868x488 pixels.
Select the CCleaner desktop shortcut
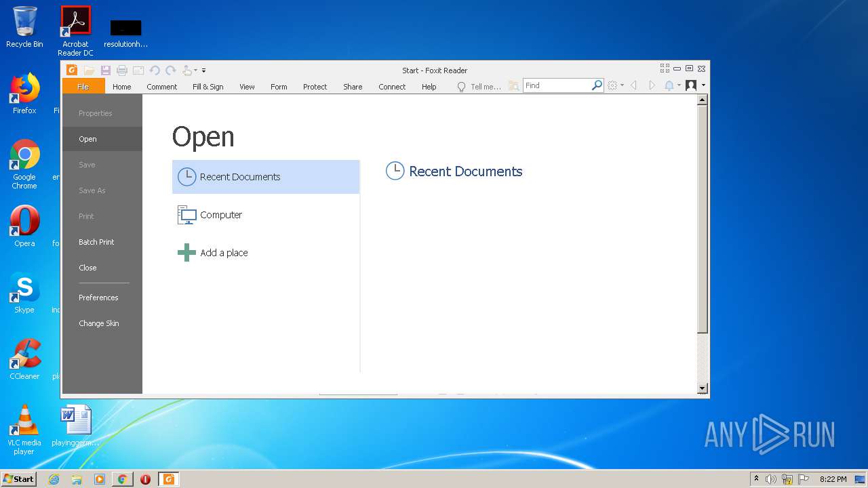[x=24, y=359]
